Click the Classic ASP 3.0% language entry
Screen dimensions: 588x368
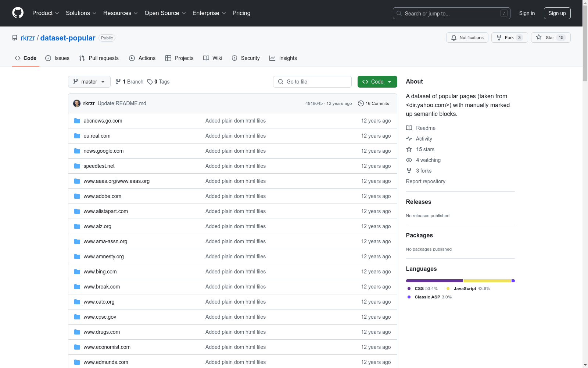coord(430,297)
